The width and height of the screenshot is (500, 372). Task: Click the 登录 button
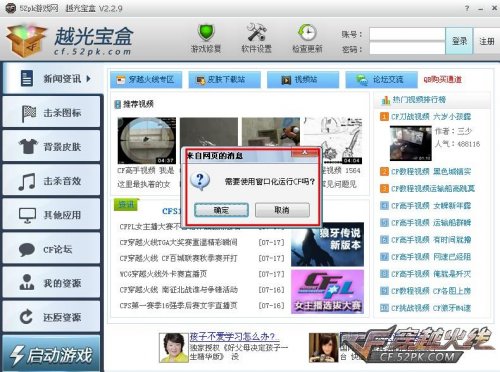pos(459,41)
